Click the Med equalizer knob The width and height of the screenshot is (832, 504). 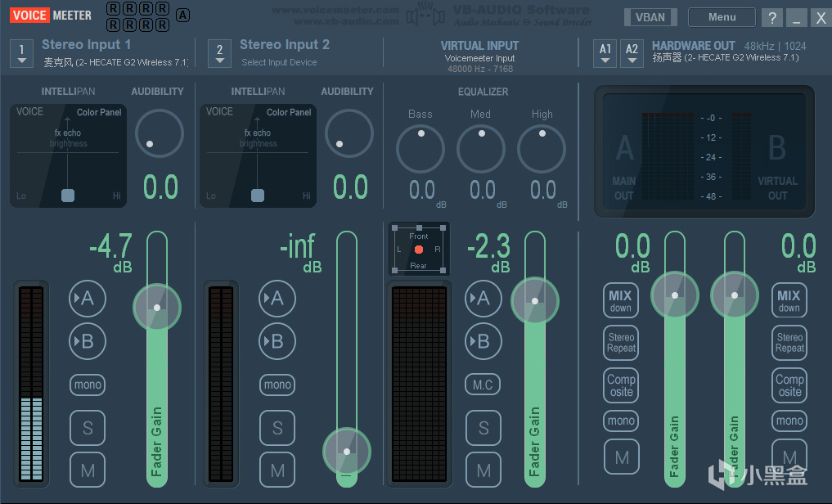pos(481,149)
